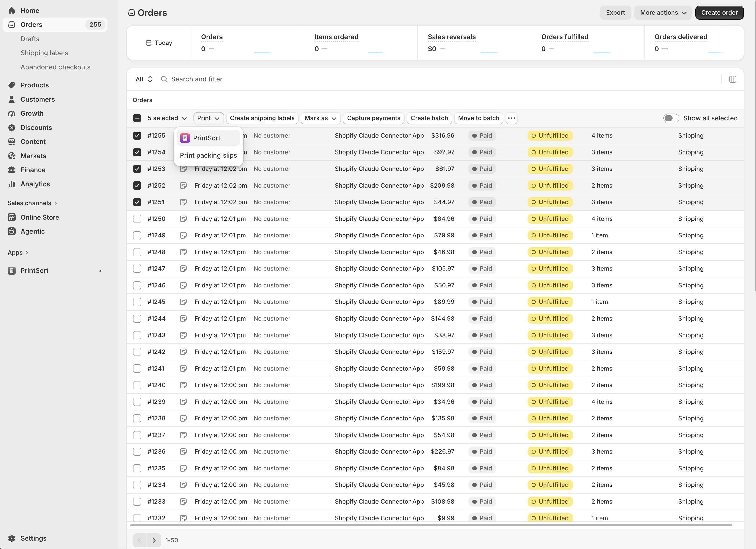Click the Create order button
Screen dimensions: 756x549
[x=719, y=13]
